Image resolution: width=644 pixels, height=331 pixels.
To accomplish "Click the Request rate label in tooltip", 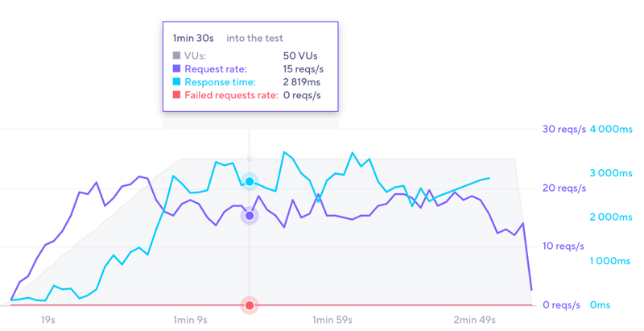I will (x=216, y=69).
